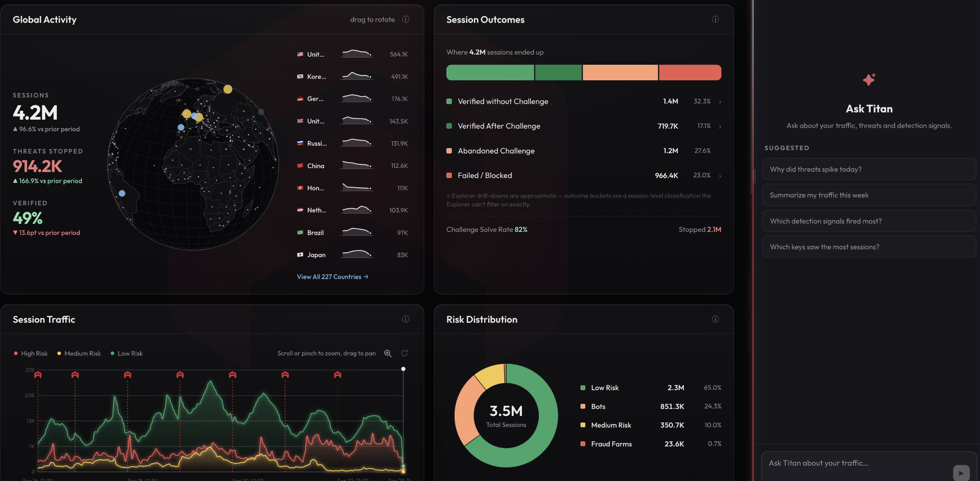
Task: Toggle the Low Risk legend series
Action: (127, 354)
